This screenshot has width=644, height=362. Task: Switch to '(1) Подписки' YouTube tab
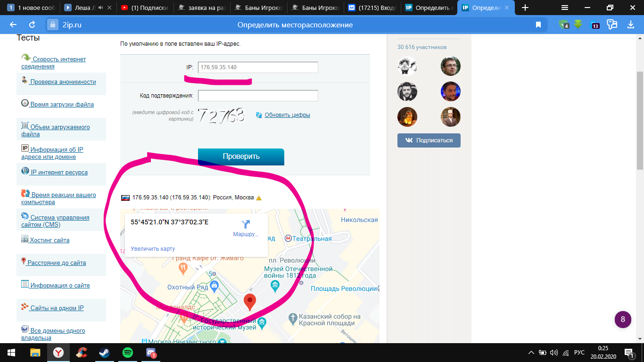144,8
